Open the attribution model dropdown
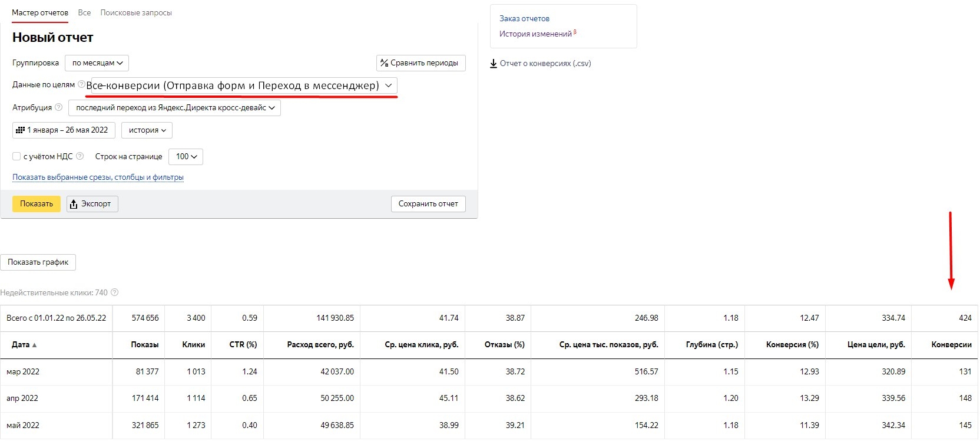The height and width of the screenshot is (441, 980). click(x=174, y=108)
